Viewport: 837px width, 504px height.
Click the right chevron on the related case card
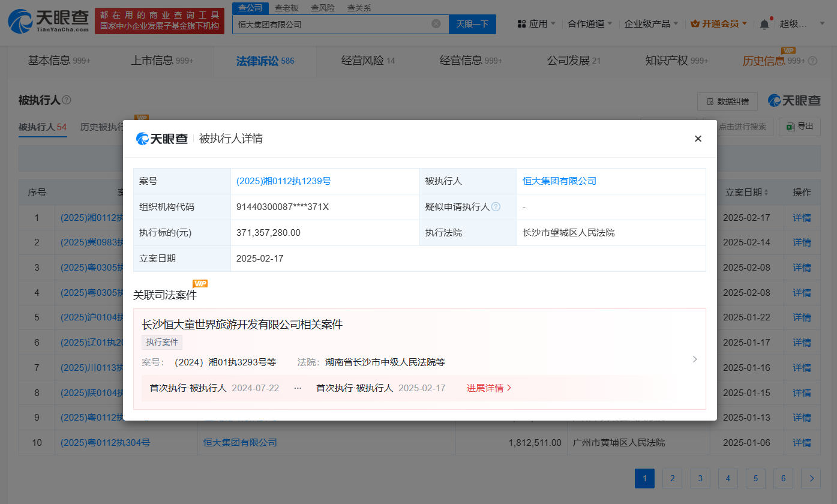click(695, 359)
